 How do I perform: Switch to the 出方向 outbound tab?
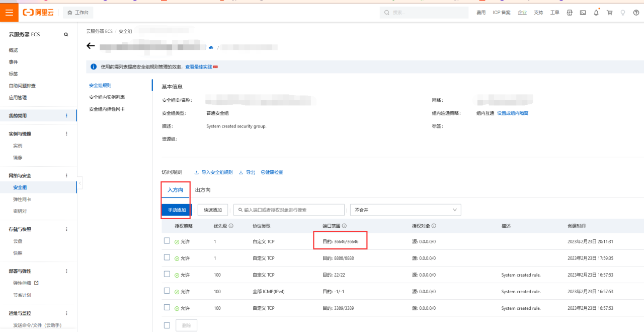tap(203, 190)
